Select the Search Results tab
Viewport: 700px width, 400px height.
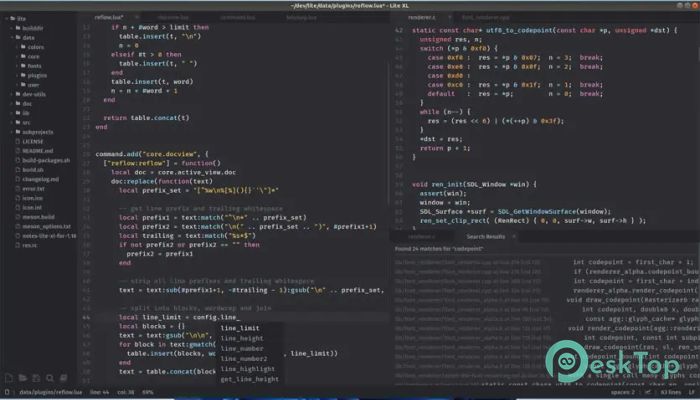coord(486,236)
